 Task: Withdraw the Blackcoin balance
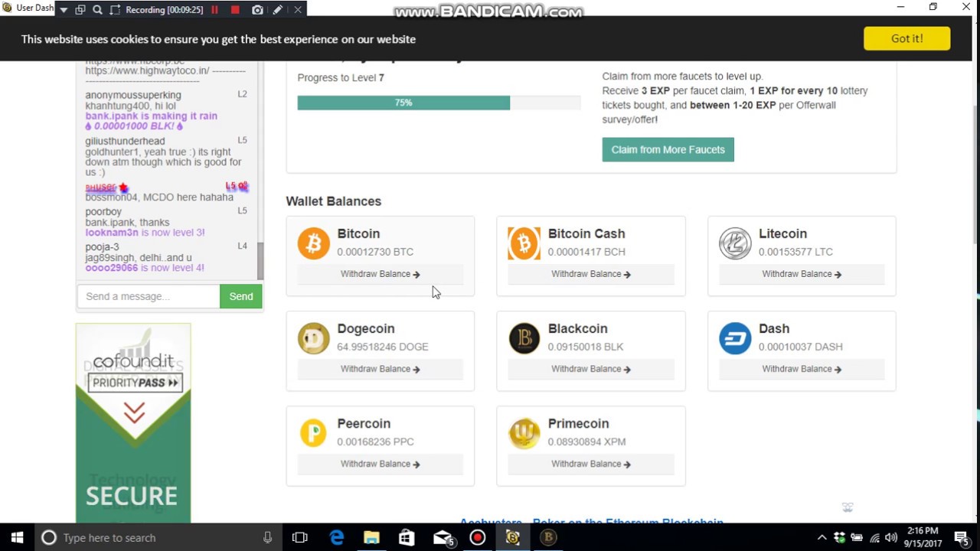click(x=591, y=369)
